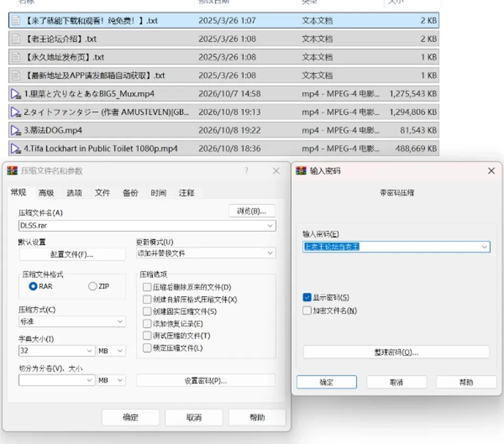Enable 创建固实压缩文件 option
The image size is (504, 444).
coord(147,311)
